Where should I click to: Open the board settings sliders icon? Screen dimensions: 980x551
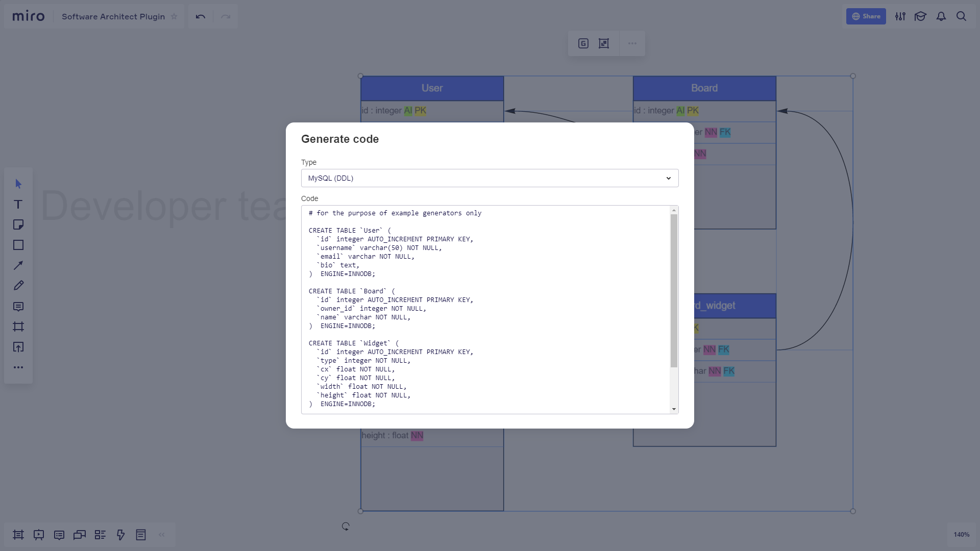coord(900,16)
